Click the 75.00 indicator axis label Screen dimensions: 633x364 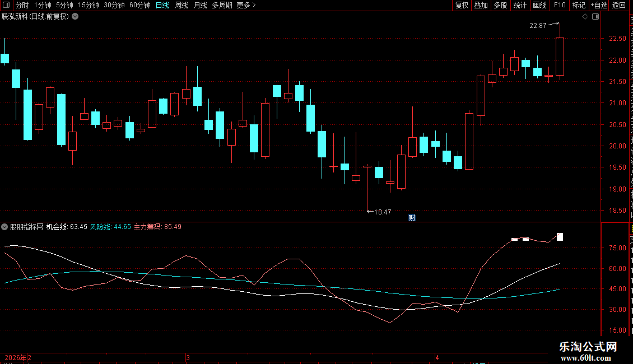coord(617,248)
